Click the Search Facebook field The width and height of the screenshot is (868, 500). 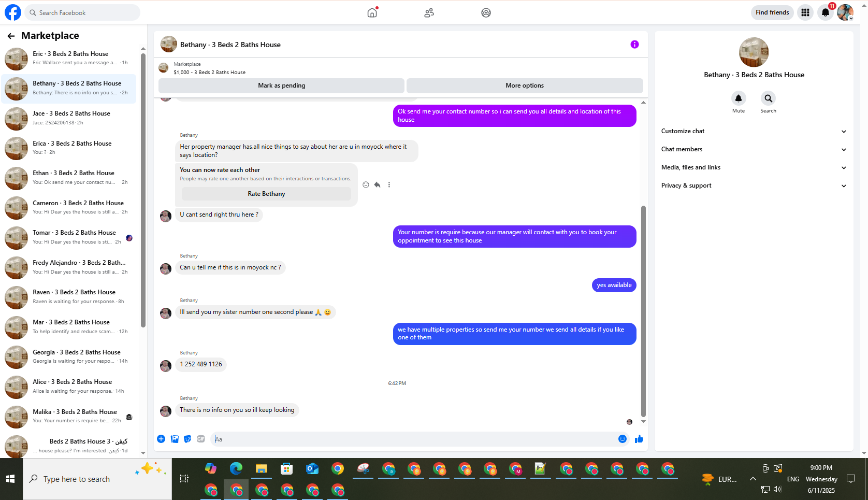click(x=82, y=12)
